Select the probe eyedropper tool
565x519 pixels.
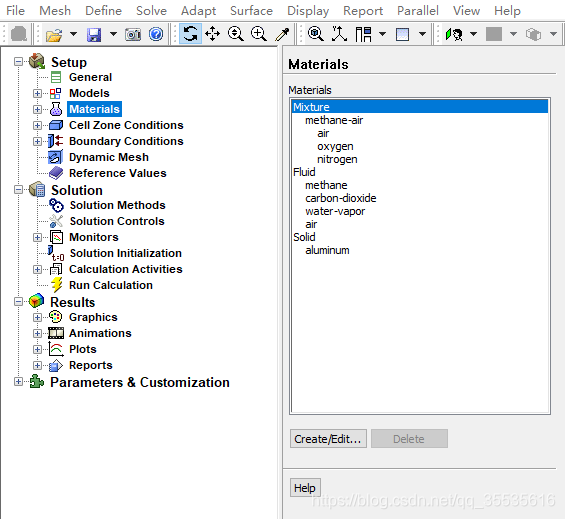[x=282, y=34]
